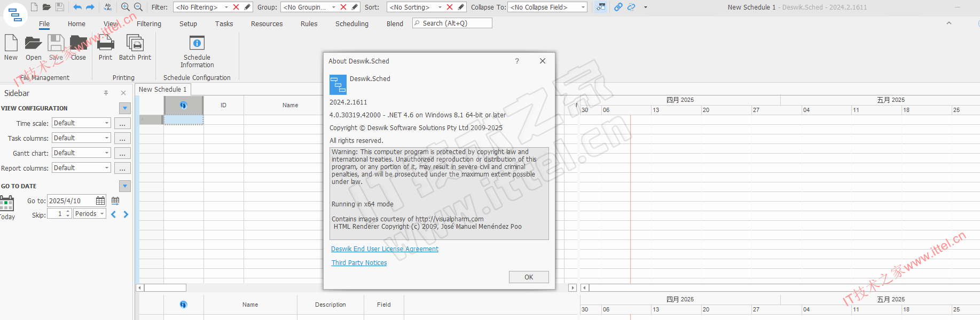
Task: Clear the sorting with the red X
Action: 450,7
